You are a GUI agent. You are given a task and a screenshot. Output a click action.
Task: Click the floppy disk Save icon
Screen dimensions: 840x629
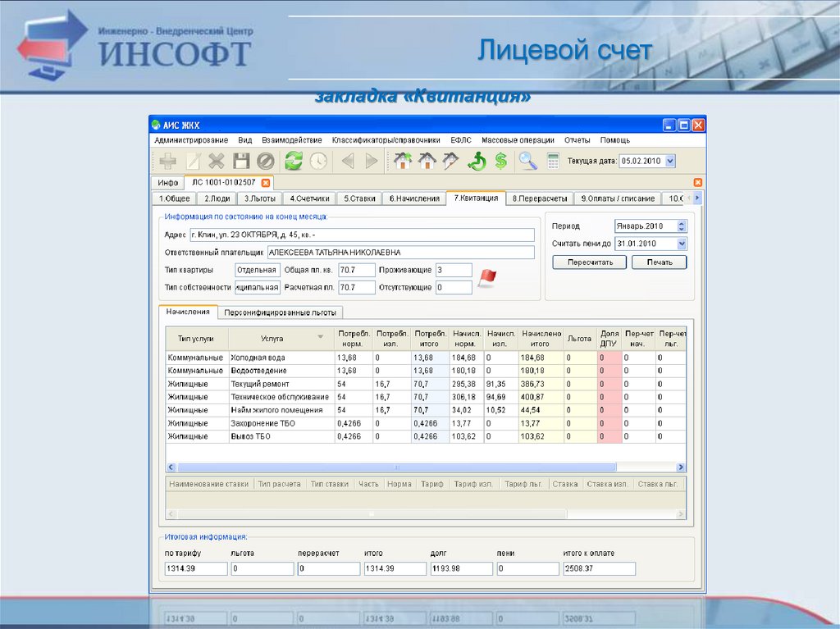(241, 161)
